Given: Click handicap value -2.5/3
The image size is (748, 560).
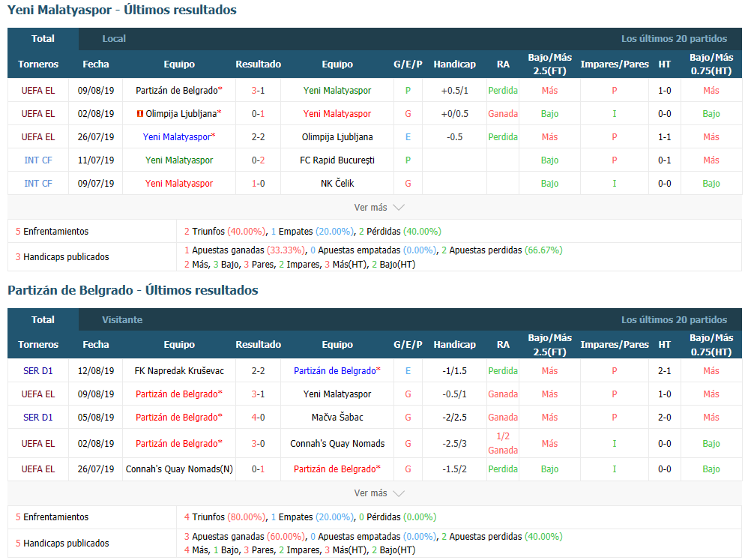Looking at the screenshot, I should point(455,444).
